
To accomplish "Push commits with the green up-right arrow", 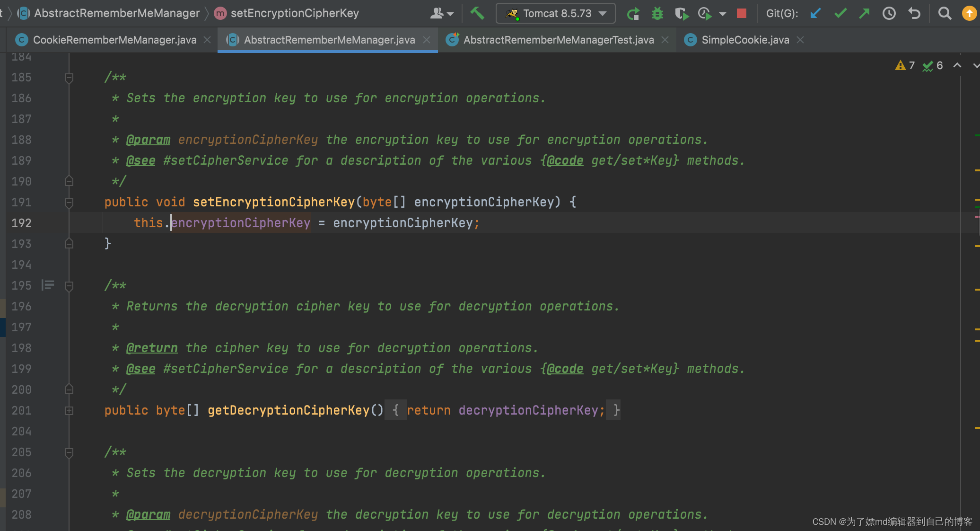I will tap(865, 14).
